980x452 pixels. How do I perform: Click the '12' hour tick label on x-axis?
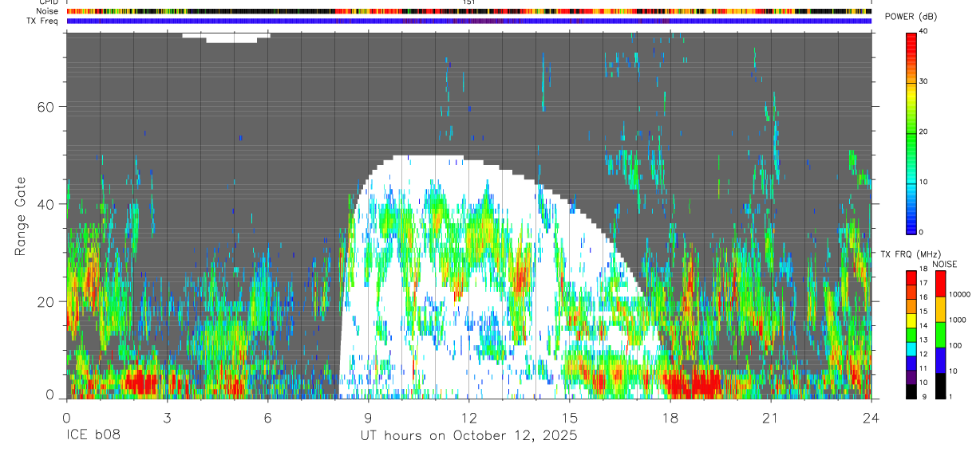point(468,418)
